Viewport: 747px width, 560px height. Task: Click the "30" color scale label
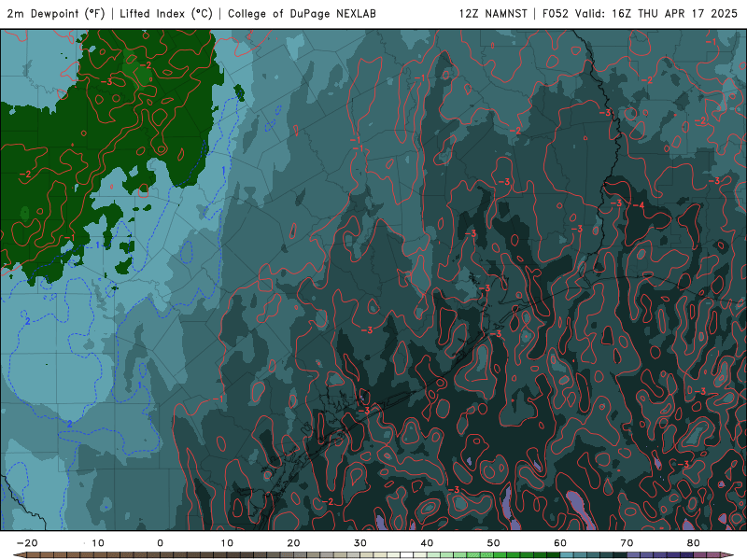click(360, 543)
